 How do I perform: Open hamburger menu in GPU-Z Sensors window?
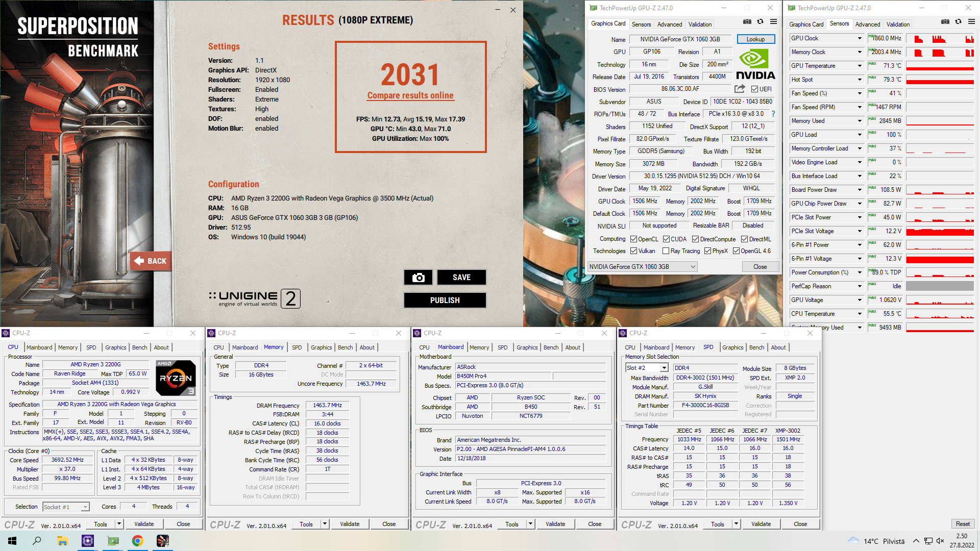tap(972, 22)
